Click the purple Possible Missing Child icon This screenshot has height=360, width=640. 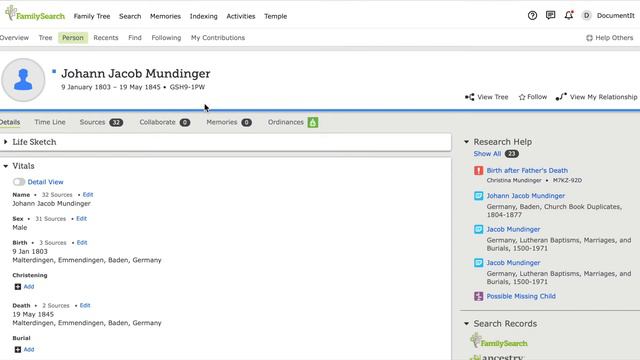click(478, 296)
